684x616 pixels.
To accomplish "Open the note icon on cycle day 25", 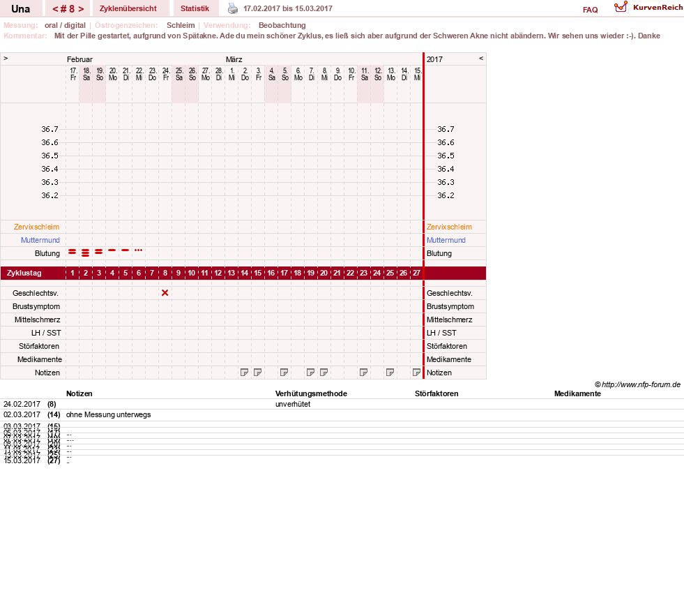I will (390, 373).
